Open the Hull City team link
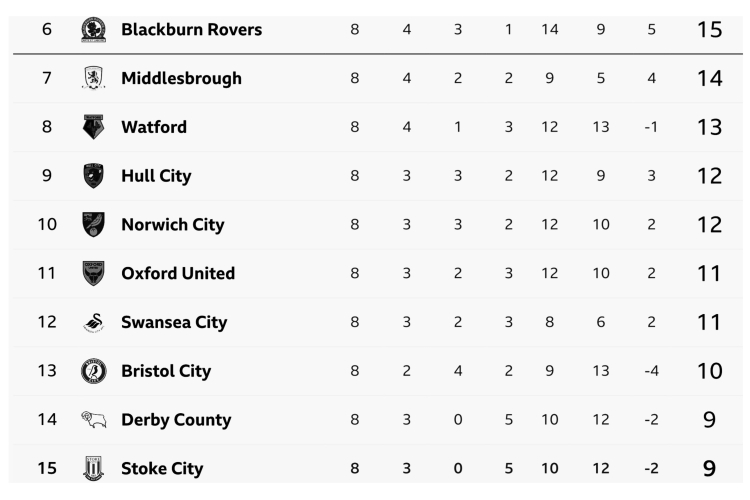750x500 pixels. pyautogui.click(x=156, y=176)
